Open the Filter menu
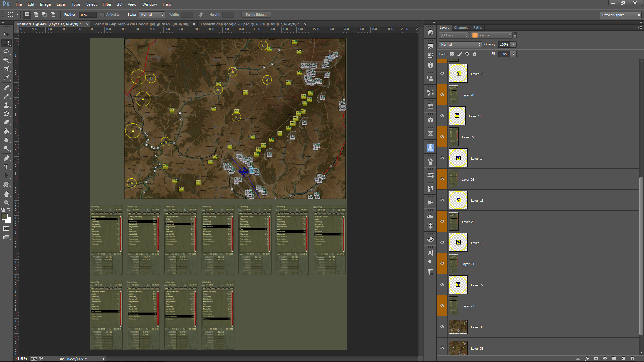The width and height of the screenshot is (644, 362). pos(107,4)
